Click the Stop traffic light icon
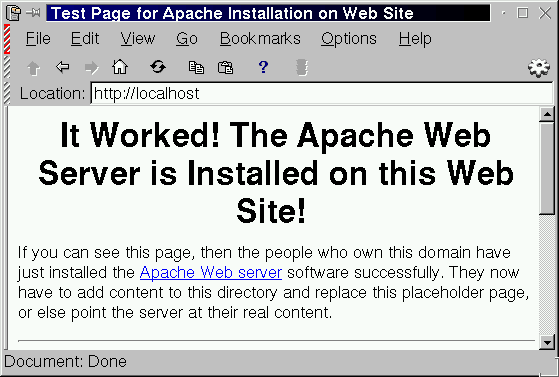 click(302, 67)
